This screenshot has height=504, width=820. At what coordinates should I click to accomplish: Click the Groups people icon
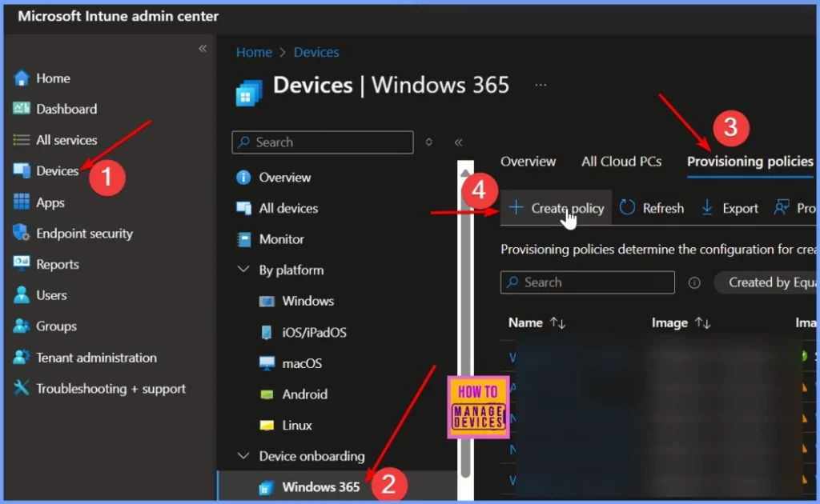pyautogui.click(x=22, y=326)
